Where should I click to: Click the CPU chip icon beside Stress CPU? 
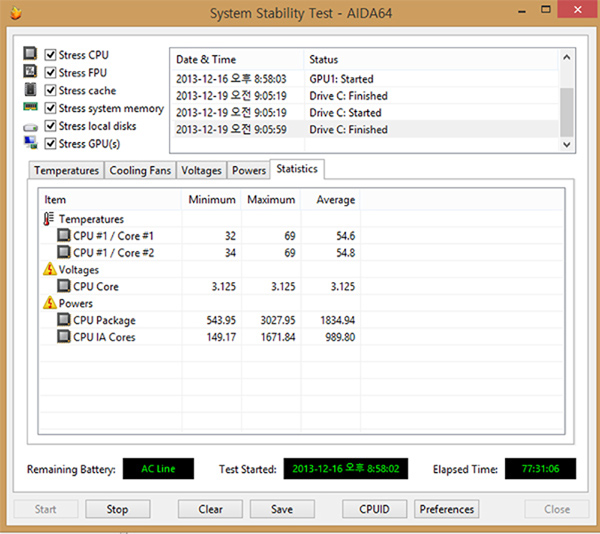30,54
